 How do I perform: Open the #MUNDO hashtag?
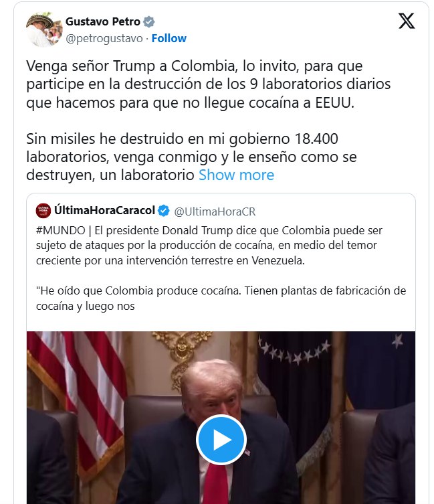click(x=61, y=230)
